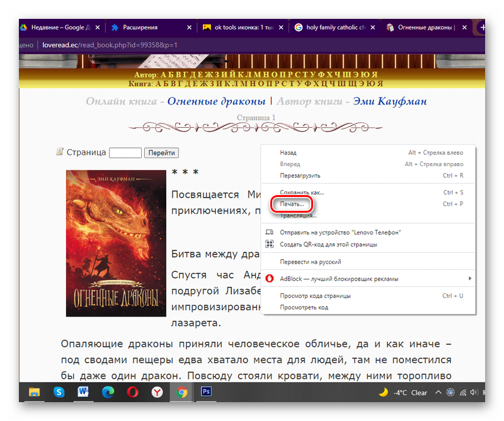
Task: Click the AdBlock hand icon in context menu
Action: click(x=271, y=278)
